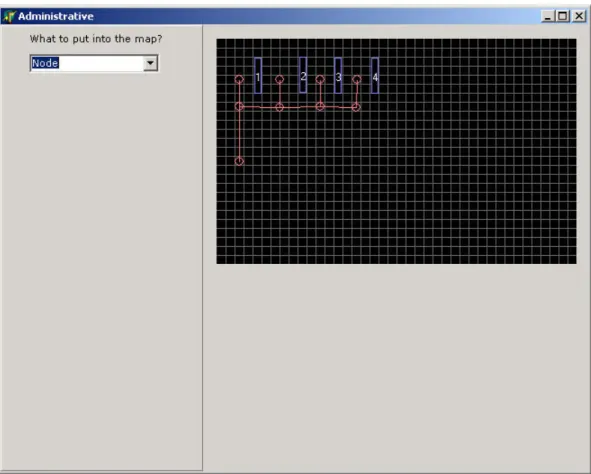Click the leftmost junction node on horizontal line

239,107
